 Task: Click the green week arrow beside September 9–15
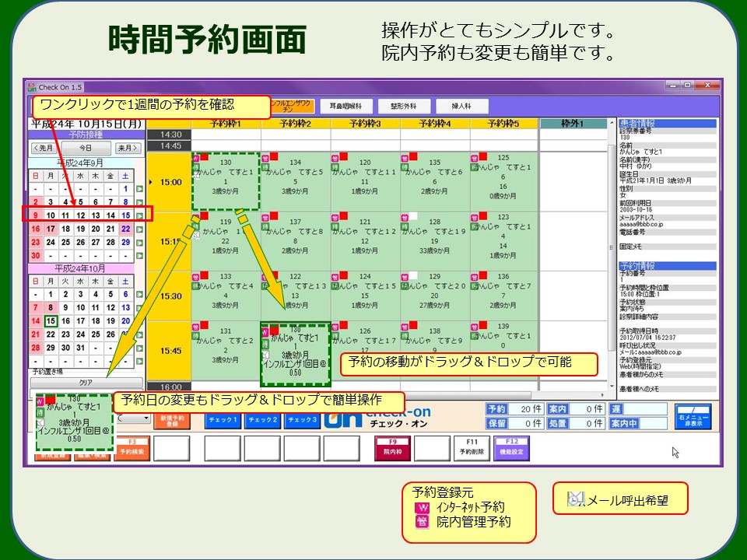[x=140, y=215]
